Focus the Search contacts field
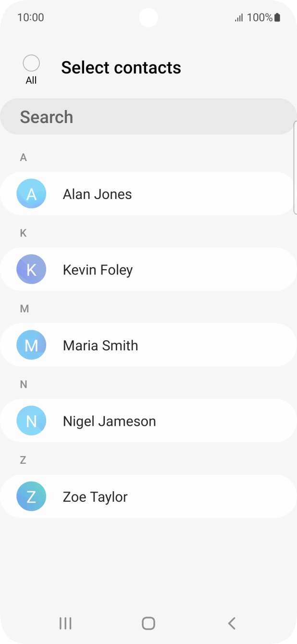 coord(148,117)
